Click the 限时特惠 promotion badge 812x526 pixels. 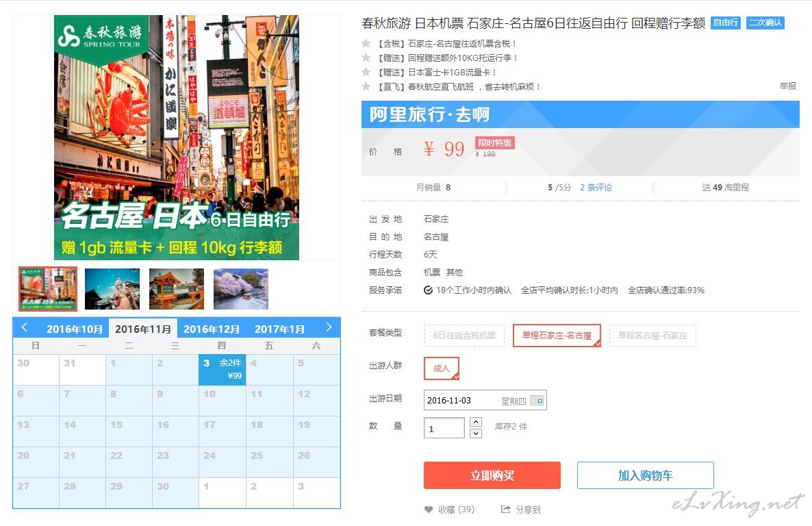pos(494,143)
